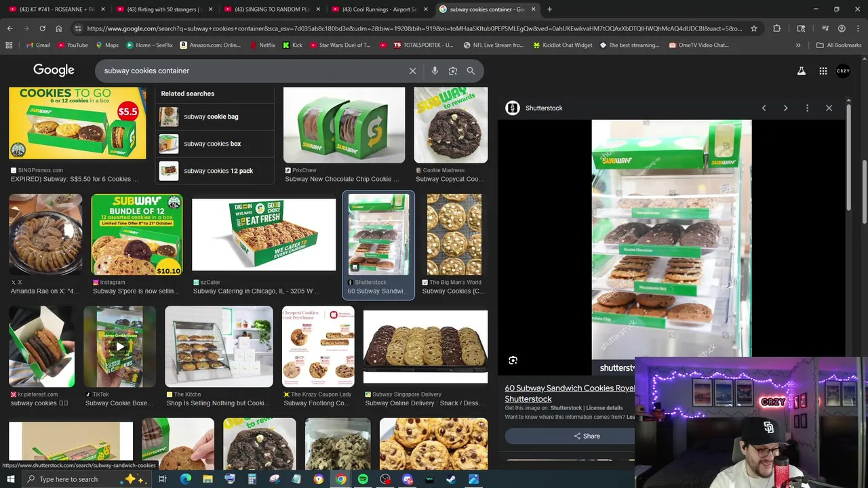
Task: Open Instagram Subway bundle of 12 thumbnail
Action: 137,235
